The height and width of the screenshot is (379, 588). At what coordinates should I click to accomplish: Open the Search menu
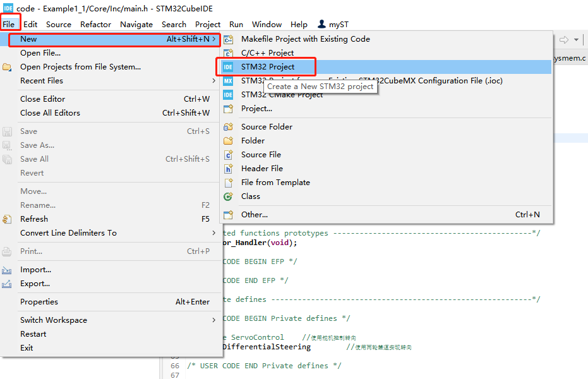click(x=174, y=25)
